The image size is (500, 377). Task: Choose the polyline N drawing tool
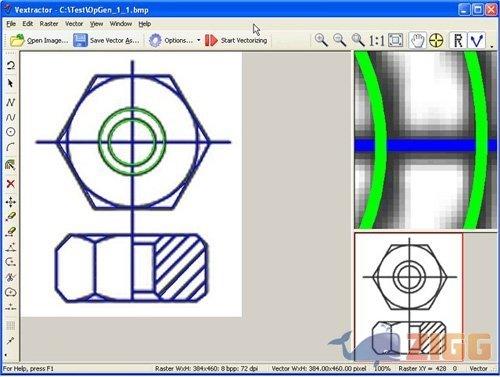tap(10, 102)
